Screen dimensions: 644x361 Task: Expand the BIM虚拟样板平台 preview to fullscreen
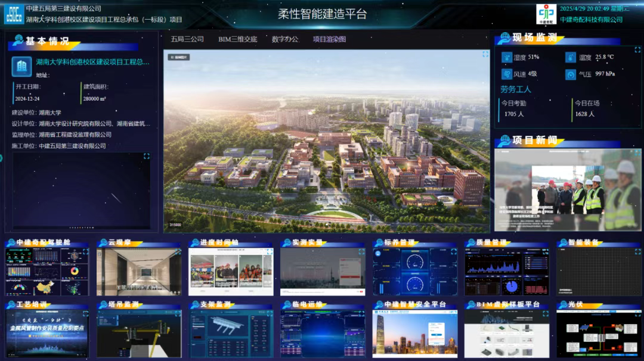(546, 314)
